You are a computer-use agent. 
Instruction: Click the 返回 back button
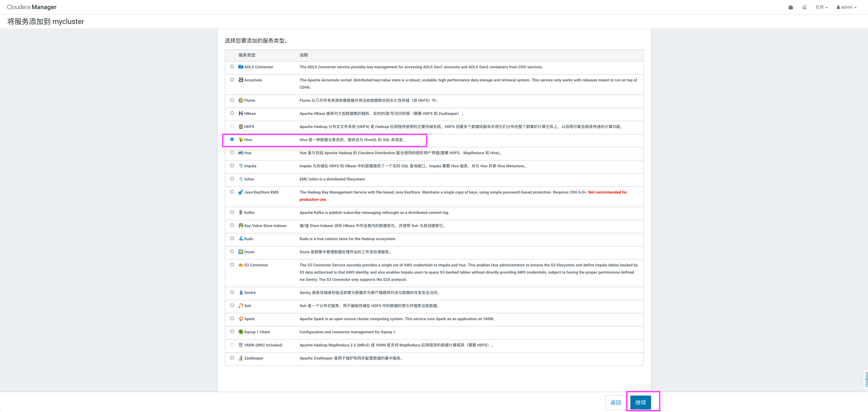(615, 402)
